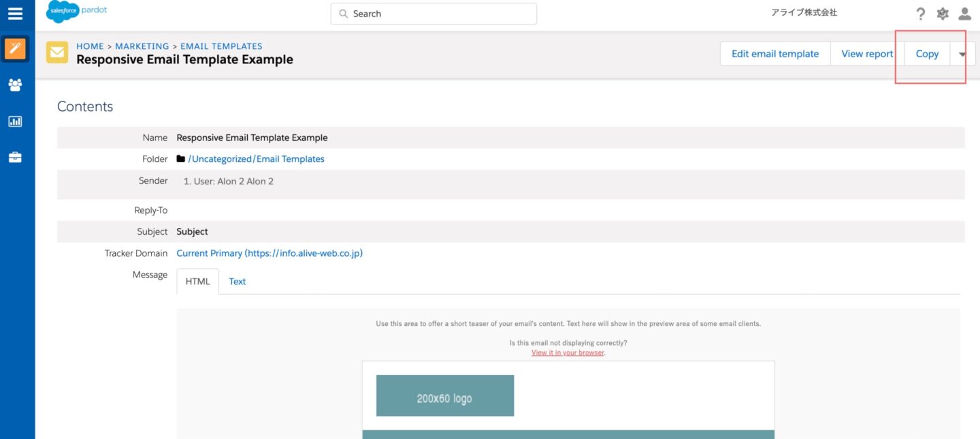The image size is (980, 439).
Task: Open the Prospects people icon in sidebar
Action: click(15, 85)
